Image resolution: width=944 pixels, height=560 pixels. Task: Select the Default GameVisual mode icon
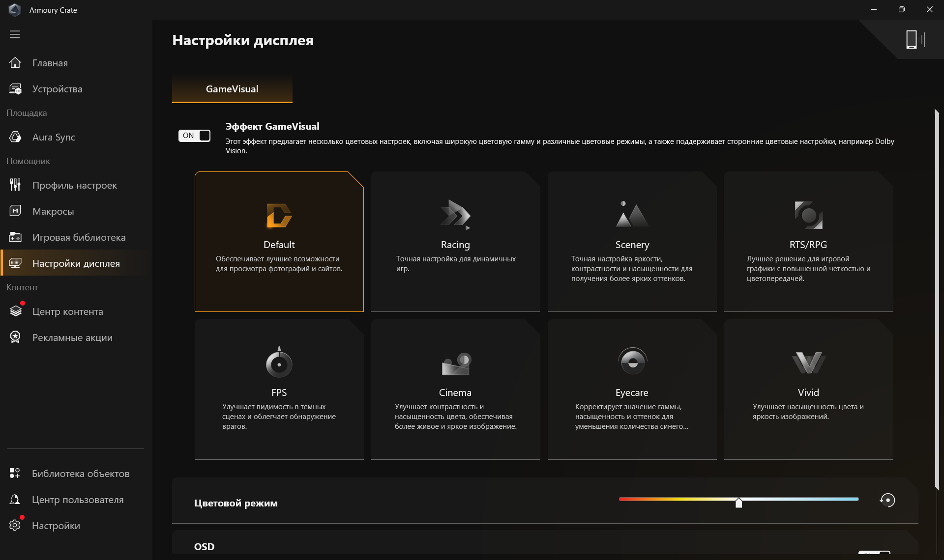[x=279, y=216]
